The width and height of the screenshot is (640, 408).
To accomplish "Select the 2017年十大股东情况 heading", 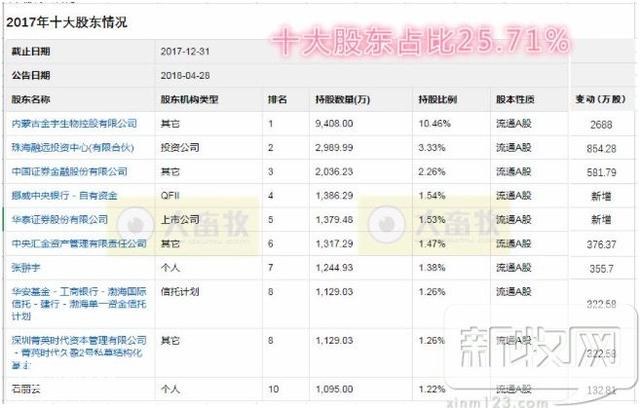I will [67, 22].
